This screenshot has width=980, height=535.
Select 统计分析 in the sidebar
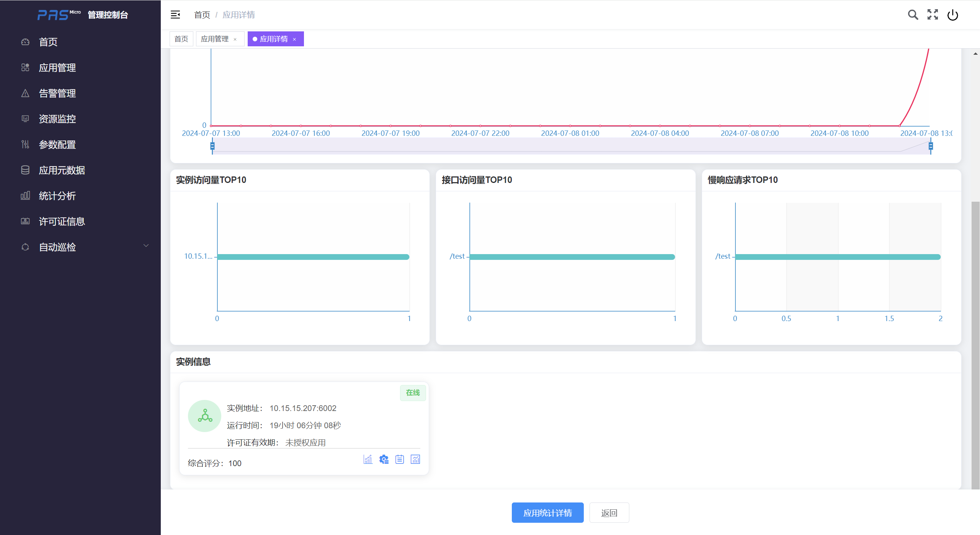57,196
